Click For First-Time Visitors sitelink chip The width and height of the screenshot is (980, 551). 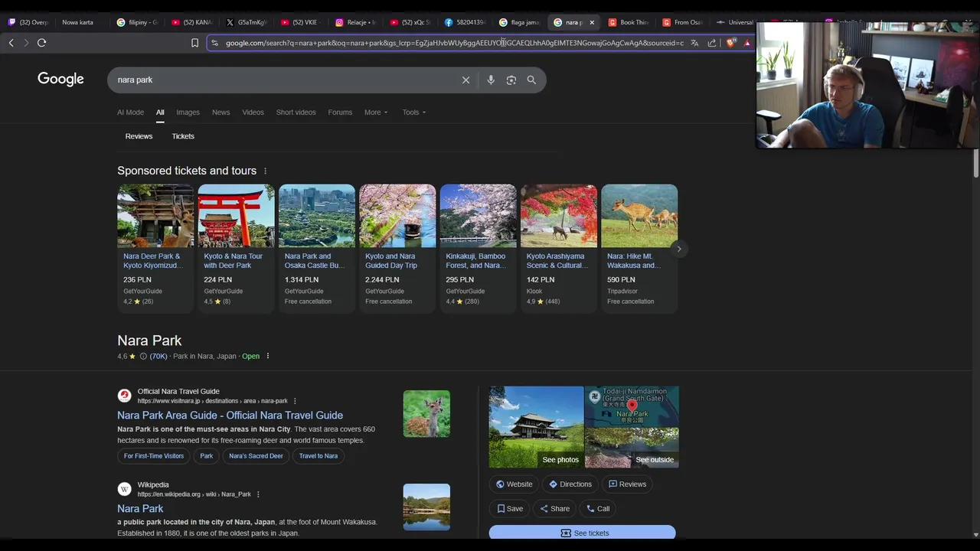tap(154, 456)
